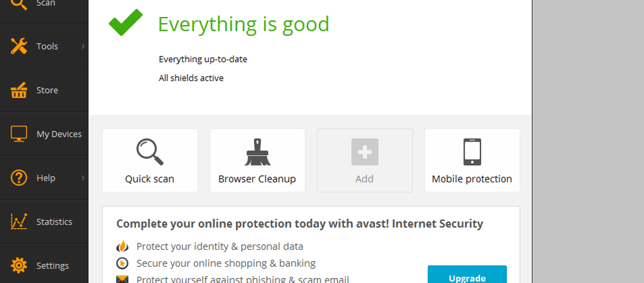
Task: Open Mobile protection phone tile
Action: pyautogui.click(x=472, y=160)
